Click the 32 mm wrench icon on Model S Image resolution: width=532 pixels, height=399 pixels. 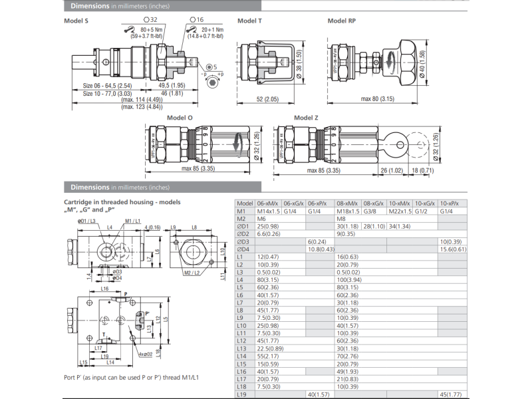coord(131,29)
